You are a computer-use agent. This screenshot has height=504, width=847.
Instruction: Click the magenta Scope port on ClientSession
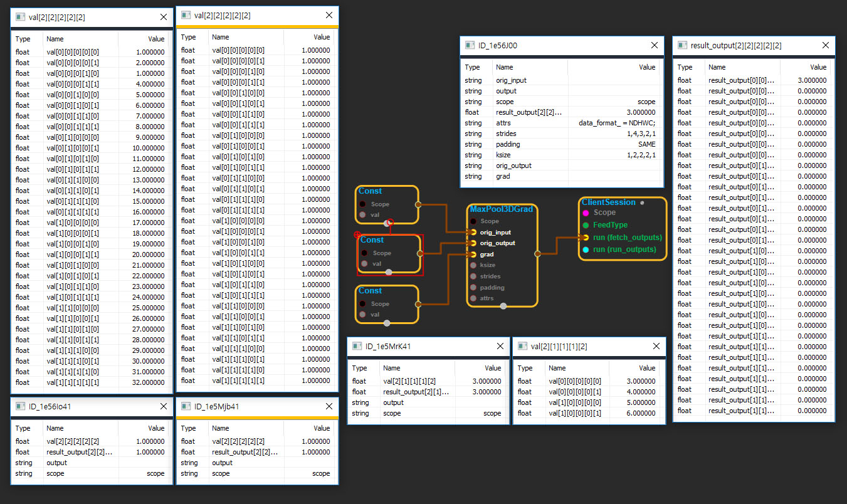tap(585, 213)
